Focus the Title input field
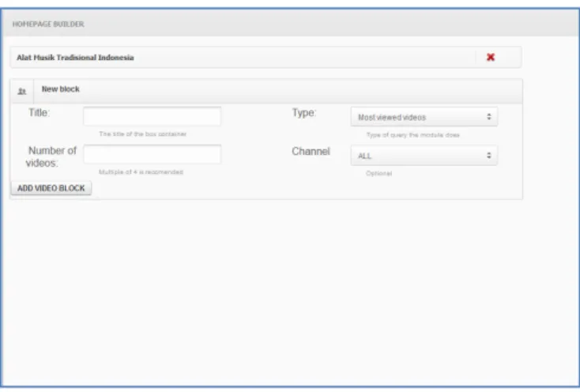The height and width of the screenshot is (392, 580). 152,116
